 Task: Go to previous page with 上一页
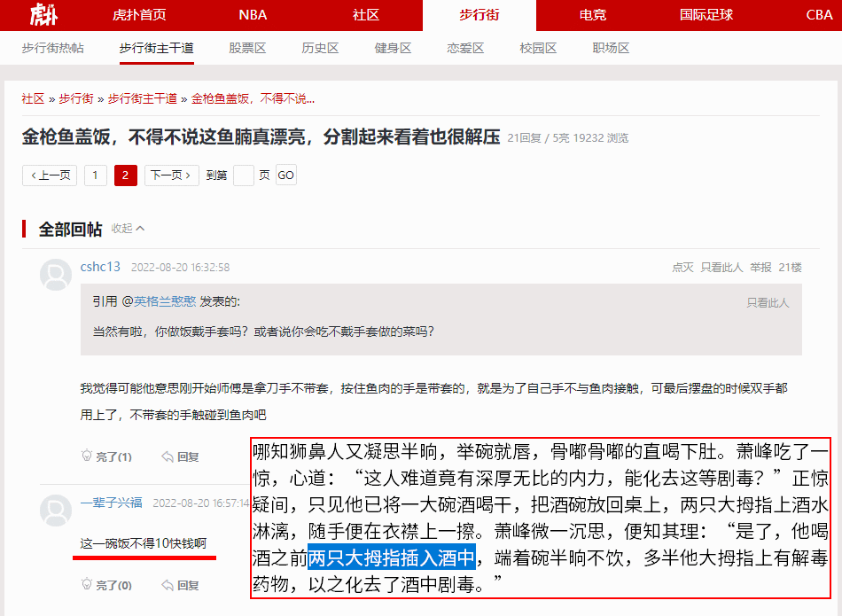pos(50,175)
